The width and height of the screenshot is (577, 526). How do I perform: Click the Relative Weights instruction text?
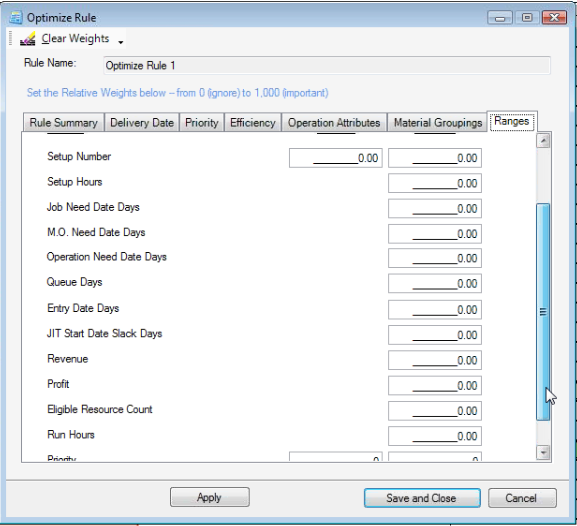coord(177,93)
